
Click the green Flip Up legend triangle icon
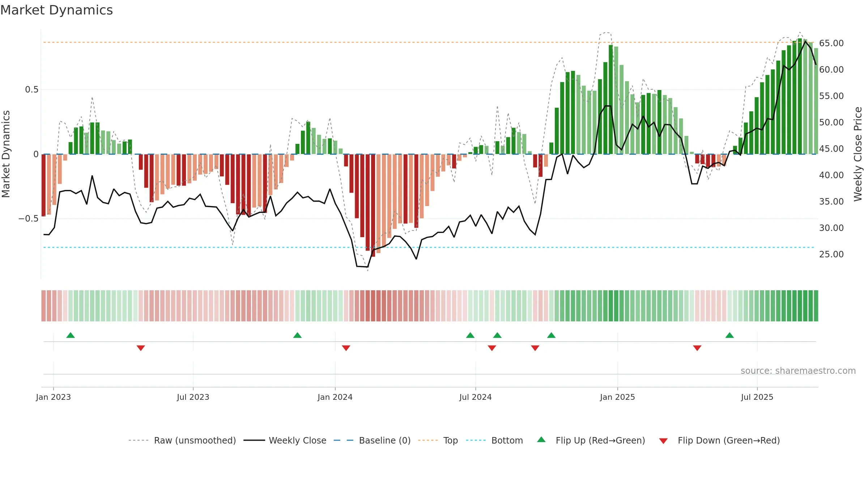pyautogui.click(x=541, y=440)
